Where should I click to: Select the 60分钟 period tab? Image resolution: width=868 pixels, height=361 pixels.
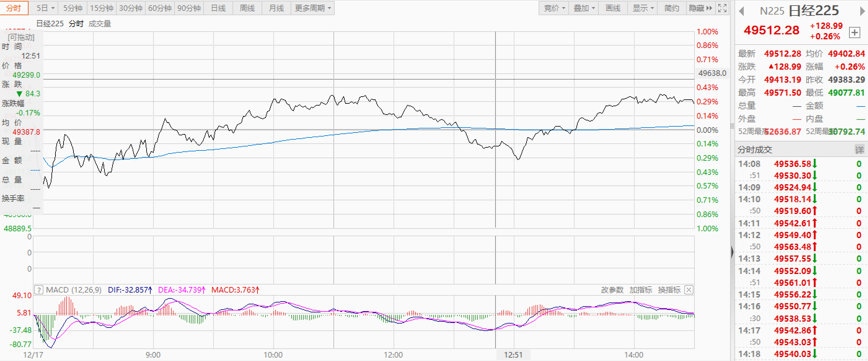pos(160,8)
